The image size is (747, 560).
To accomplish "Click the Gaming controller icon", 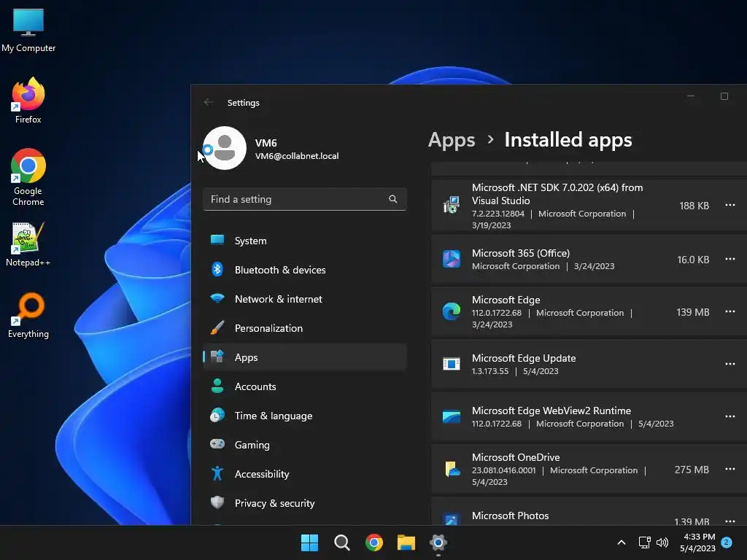I will (x=217, y=444).
